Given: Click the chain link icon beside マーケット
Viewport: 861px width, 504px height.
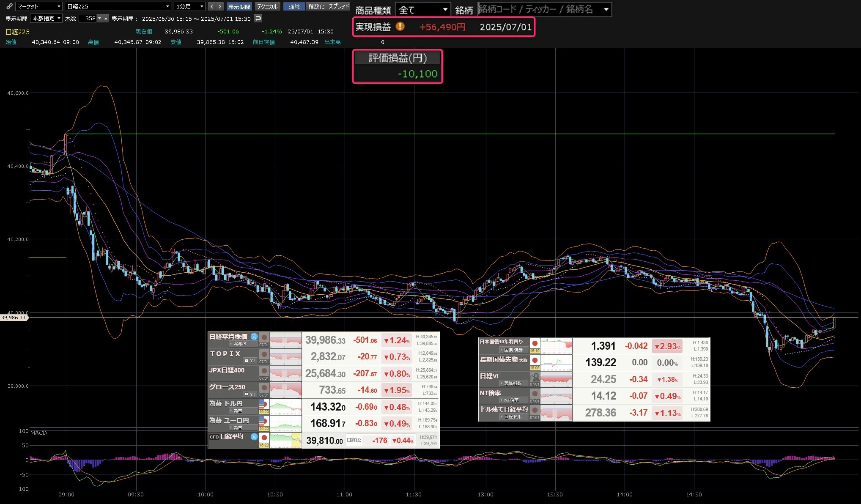Looking at the screenshot, I should [9, 6].
